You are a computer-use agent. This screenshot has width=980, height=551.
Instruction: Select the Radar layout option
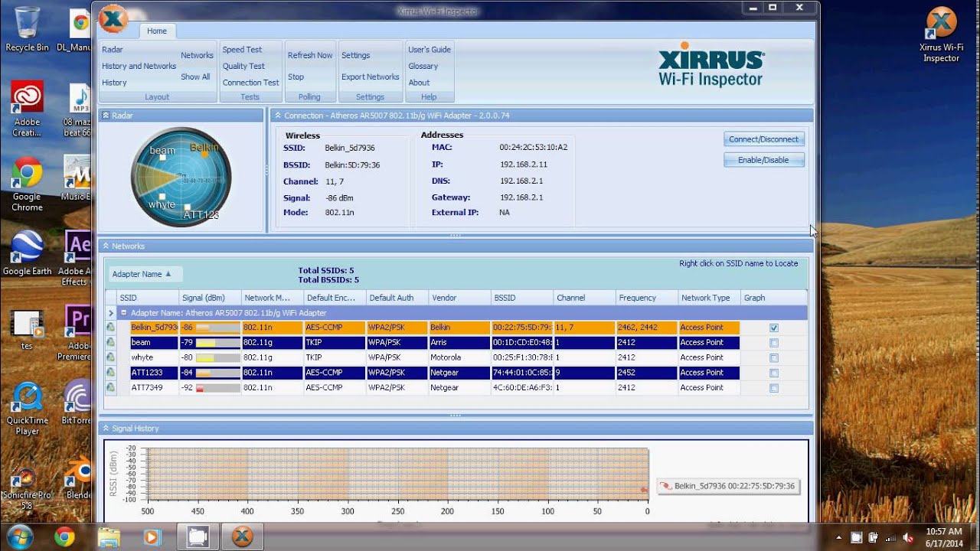(113, 50)
